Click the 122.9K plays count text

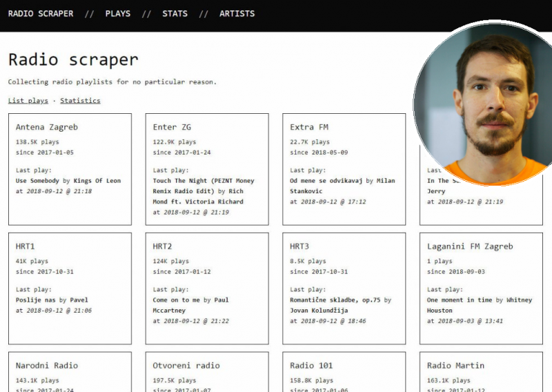(175, 142)
